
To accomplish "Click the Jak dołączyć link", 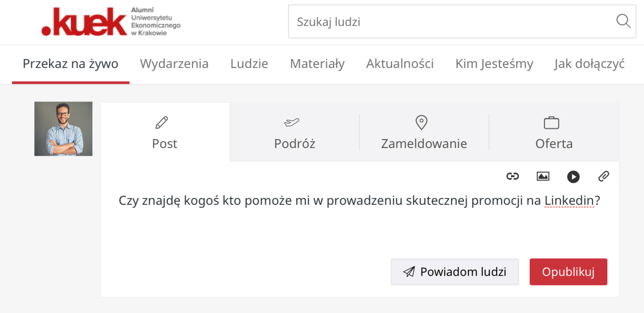I will pyautogui.click(x=589, y=64).
